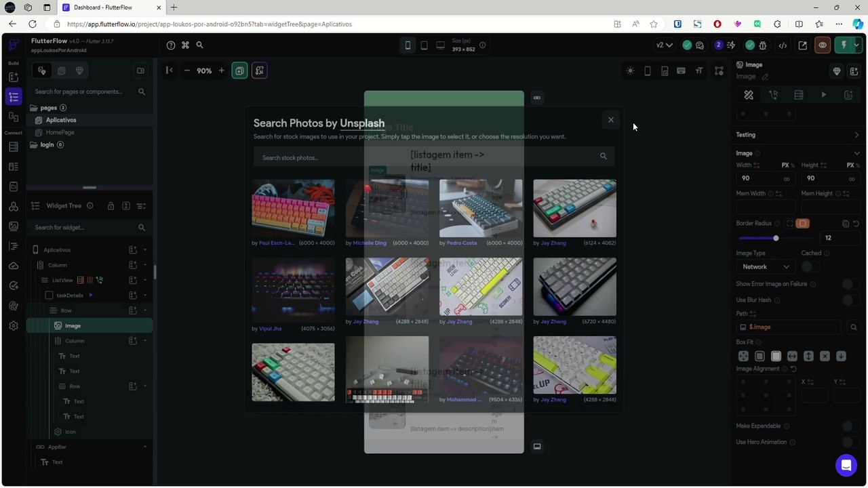Open the Developer Menu code icon

(783, 45)
